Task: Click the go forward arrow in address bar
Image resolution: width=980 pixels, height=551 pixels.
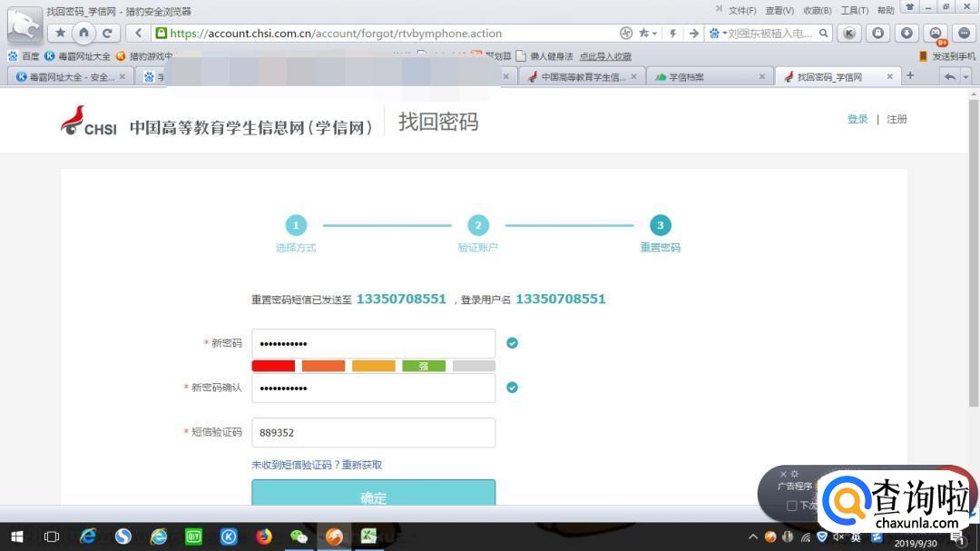Action: pos(694,34)
